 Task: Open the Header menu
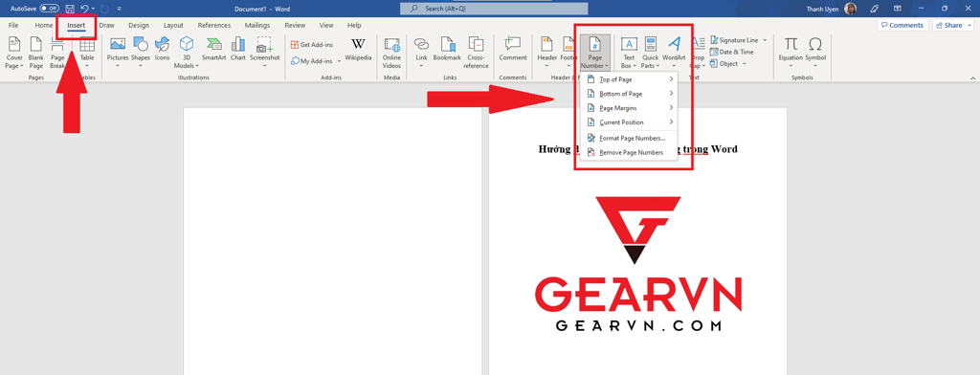pyautogui.click(x=546, y=53)
